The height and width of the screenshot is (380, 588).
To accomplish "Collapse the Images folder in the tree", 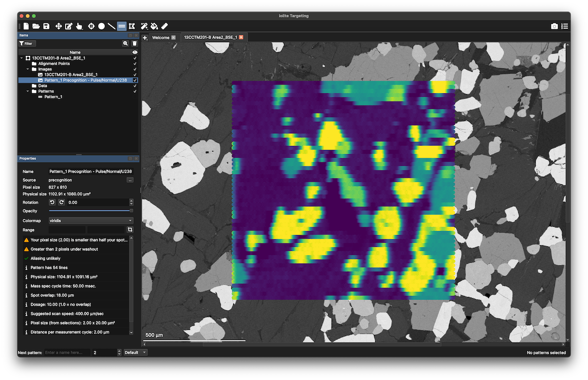I will (x=28, y=69).
